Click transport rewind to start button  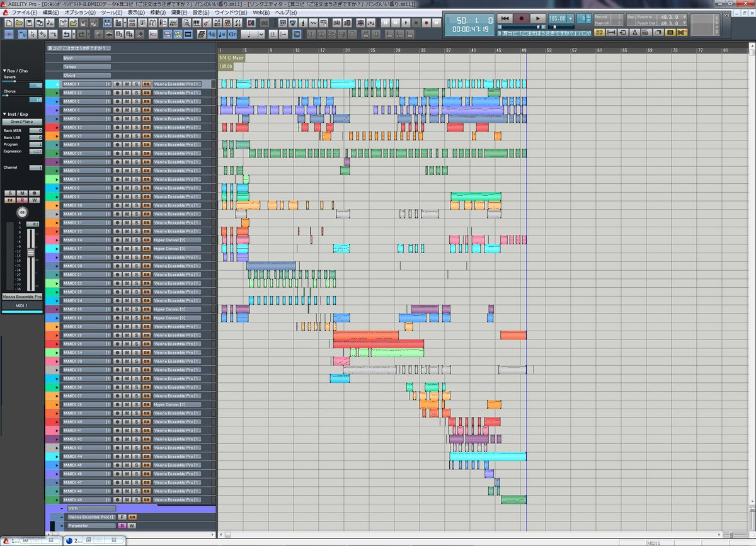pyautogui.click(x=505, y=18)
